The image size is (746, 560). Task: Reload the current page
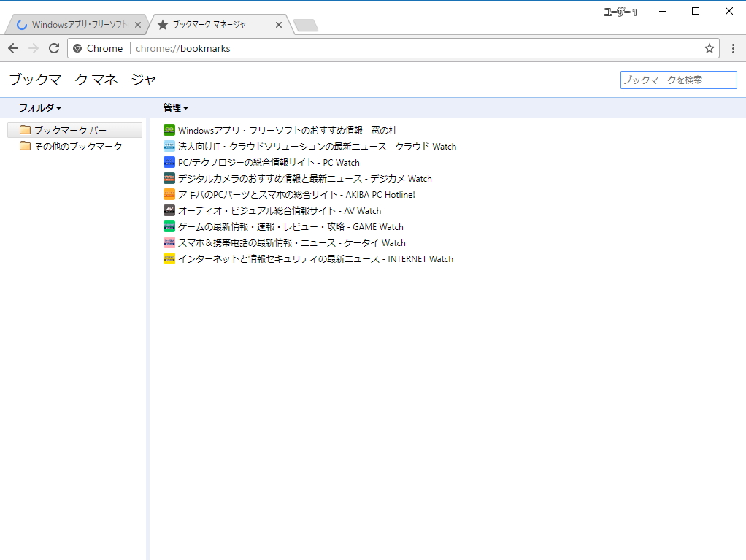point(53,48)
